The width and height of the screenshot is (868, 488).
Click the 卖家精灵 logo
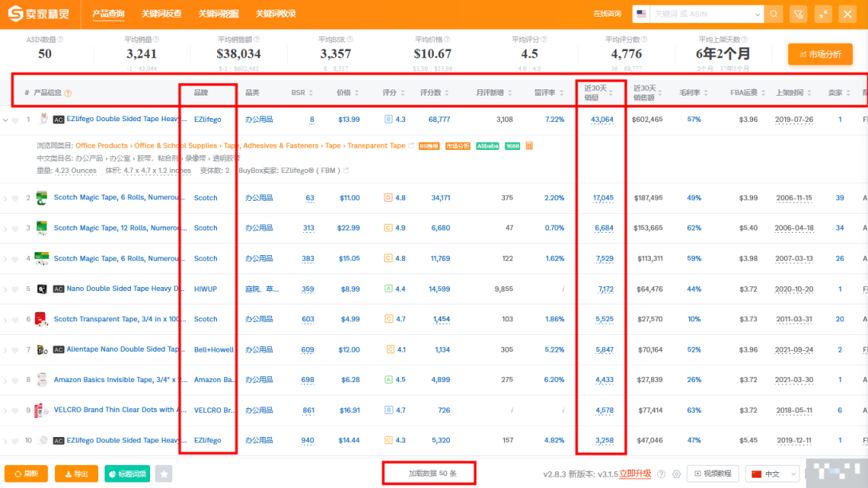click(39, 14)
